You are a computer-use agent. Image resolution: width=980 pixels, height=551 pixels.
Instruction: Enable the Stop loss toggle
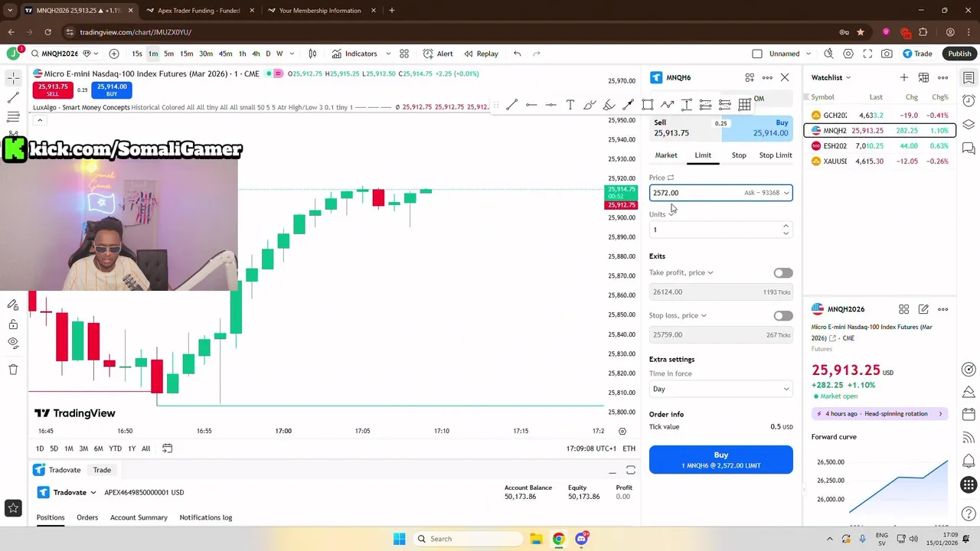coord(782,316)
